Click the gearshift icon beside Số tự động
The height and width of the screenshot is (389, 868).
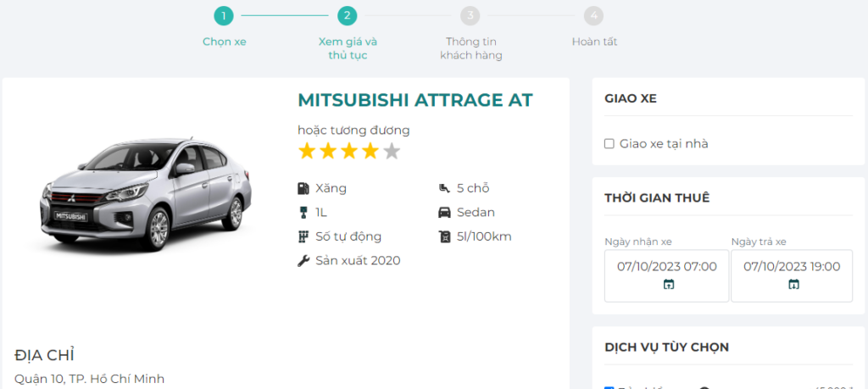coord(303,236)
